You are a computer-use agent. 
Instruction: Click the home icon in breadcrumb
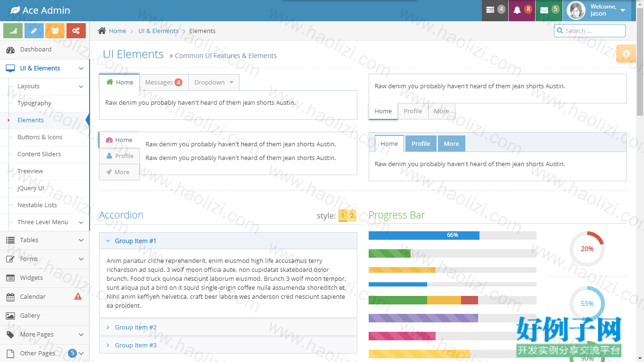pyautogui.click(x=102, y=31)
